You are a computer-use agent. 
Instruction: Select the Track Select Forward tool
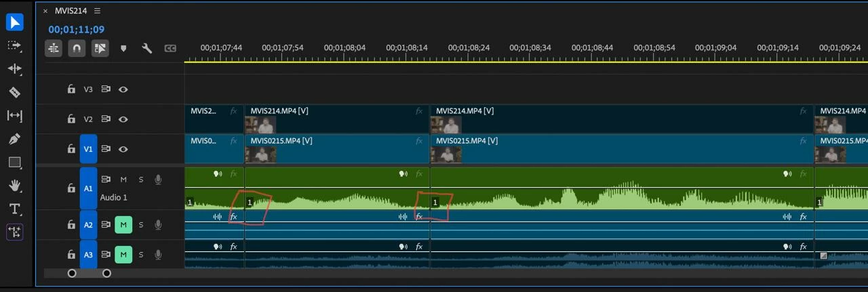pos(14,45)
